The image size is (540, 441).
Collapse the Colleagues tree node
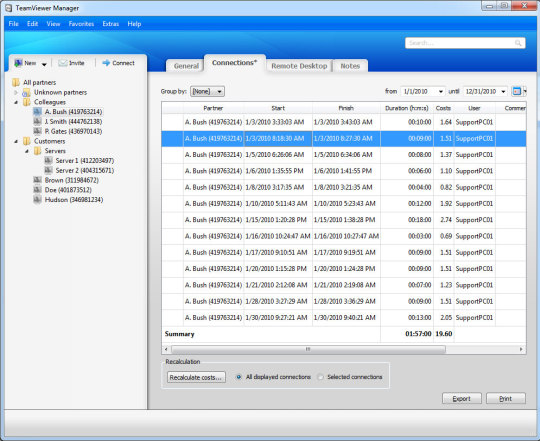16,102
